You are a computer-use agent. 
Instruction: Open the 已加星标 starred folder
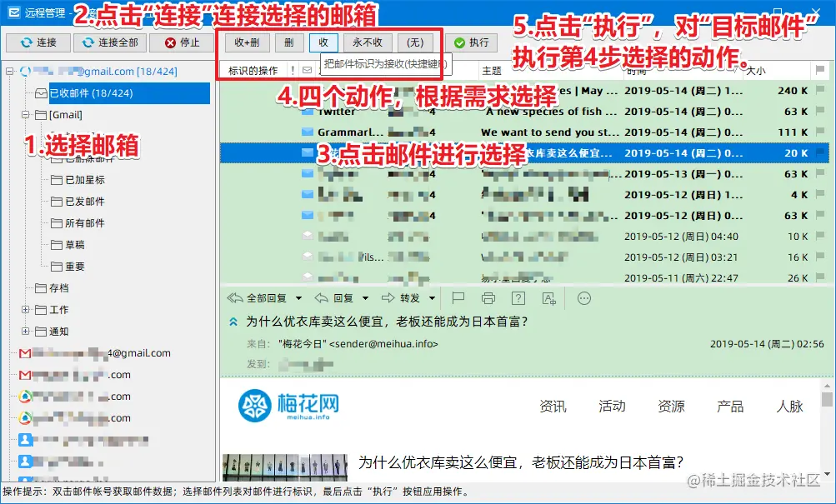[x=78, y=180]
